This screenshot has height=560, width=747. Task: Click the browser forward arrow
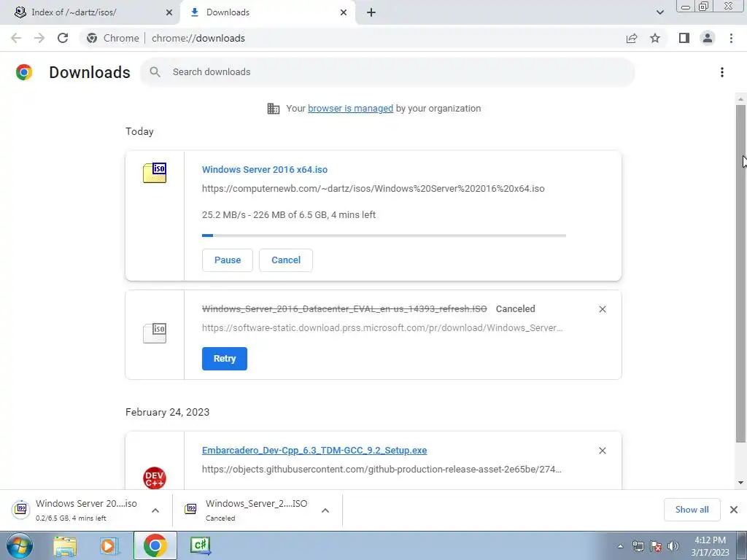39,38
